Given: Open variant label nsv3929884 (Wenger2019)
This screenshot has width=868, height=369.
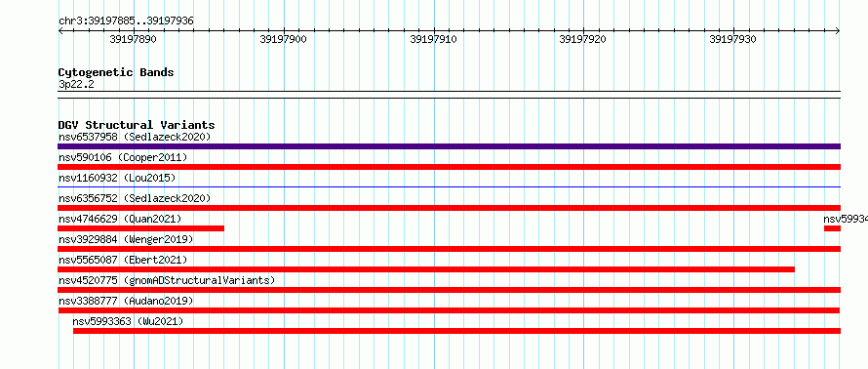Looking at the screenshot, I should 126,239.
